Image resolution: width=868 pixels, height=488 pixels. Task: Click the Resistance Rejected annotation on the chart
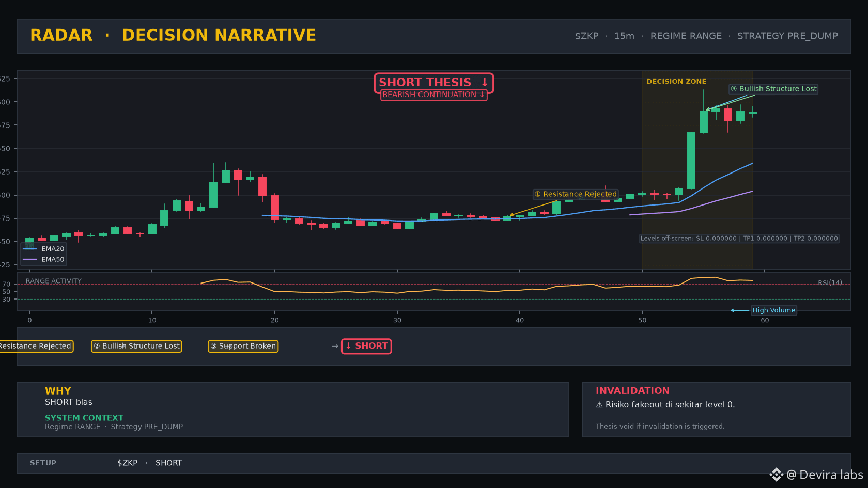(x=576, y=194)
